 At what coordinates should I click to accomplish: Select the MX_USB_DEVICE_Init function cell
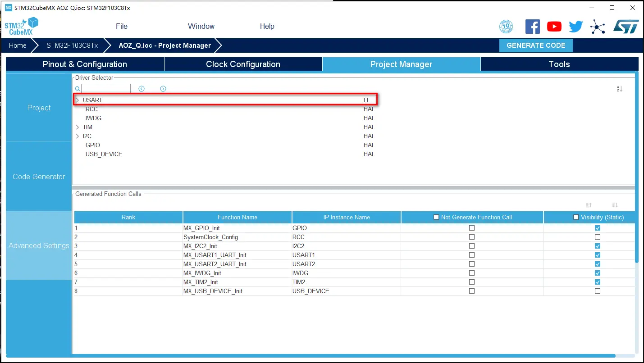pyautogui.click(x=238, y=291)
